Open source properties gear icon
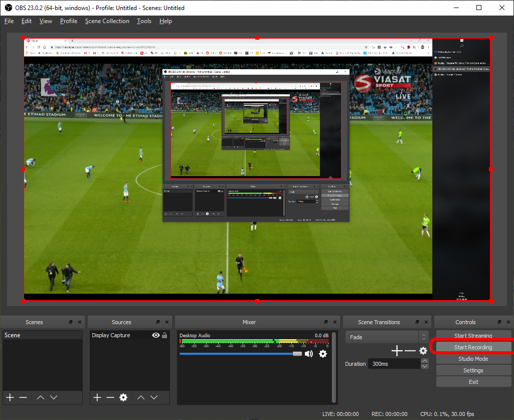Screen dimensions: 514x420 point(123,397)
